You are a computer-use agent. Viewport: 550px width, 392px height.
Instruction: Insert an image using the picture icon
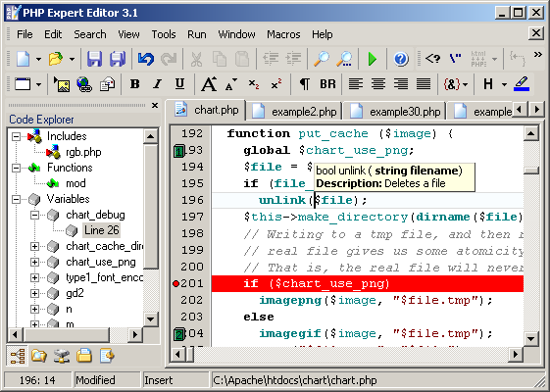coord(62,84)
